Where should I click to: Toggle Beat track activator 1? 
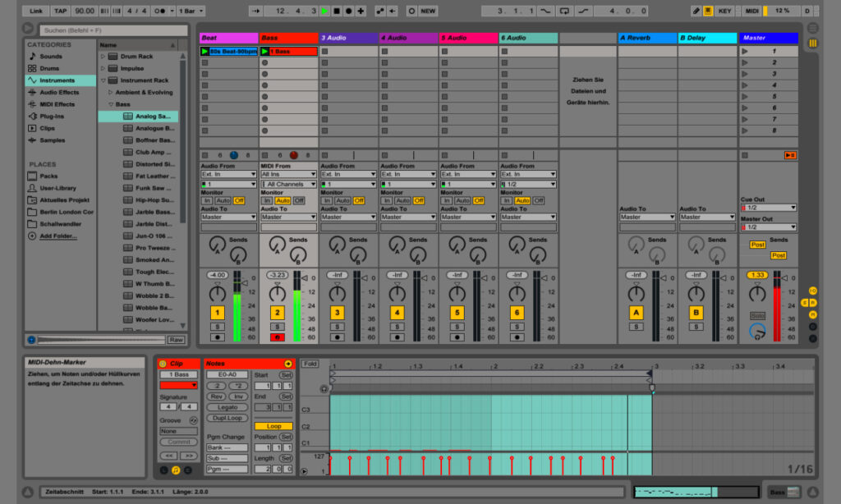pyautogui.click(x=217, y=313)
